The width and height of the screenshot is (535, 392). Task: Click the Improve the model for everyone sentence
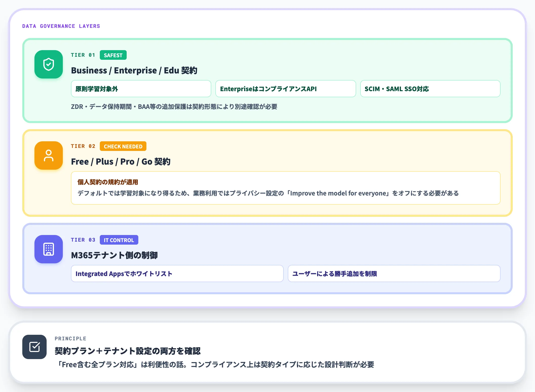pyautogui.click(x=268, y=193)
